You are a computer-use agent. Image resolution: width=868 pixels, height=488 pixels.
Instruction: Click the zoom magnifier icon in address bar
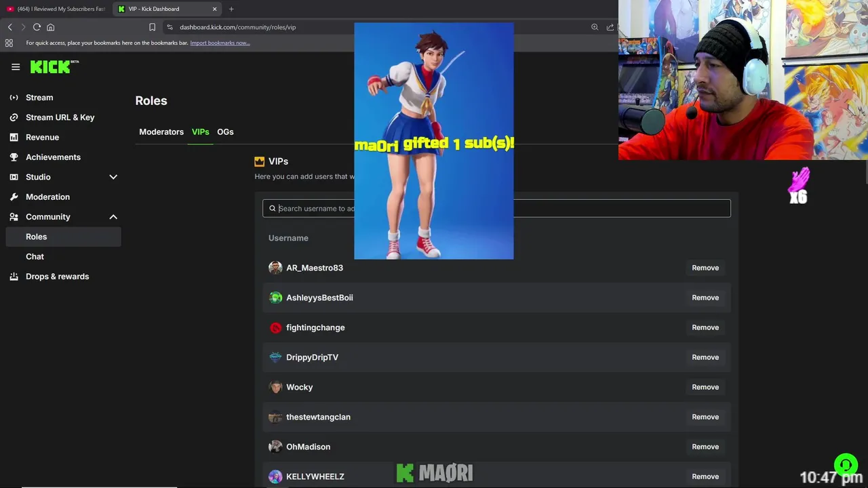(x=595, y=27)
